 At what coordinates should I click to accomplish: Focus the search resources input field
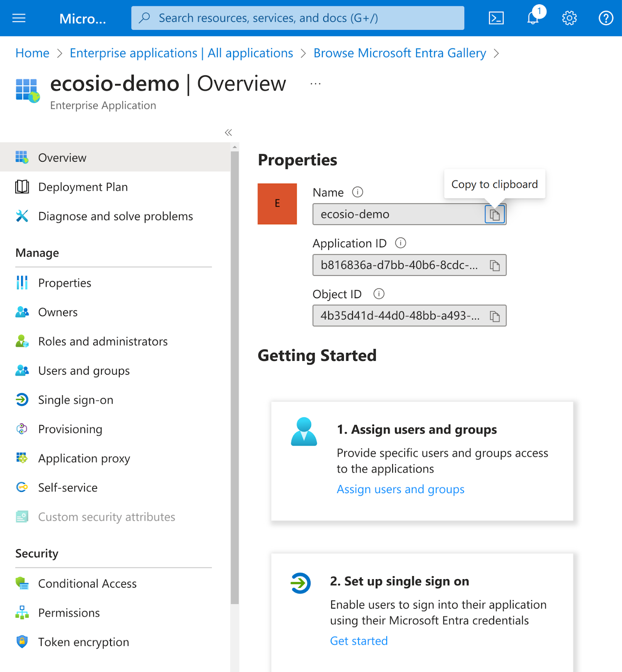tap(298, 18)
